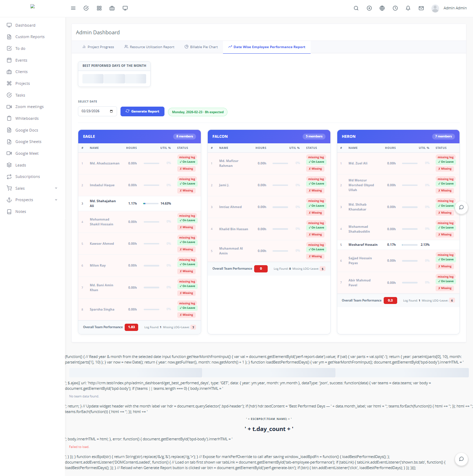Open the mail envelope icon
473x476 pixels.
(421, 8)
